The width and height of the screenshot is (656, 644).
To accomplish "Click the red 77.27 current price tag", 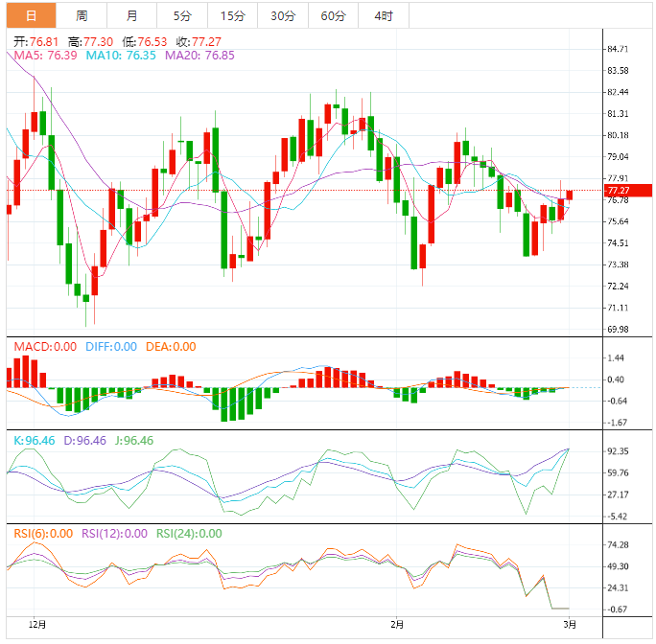I will tap(617, 191).
